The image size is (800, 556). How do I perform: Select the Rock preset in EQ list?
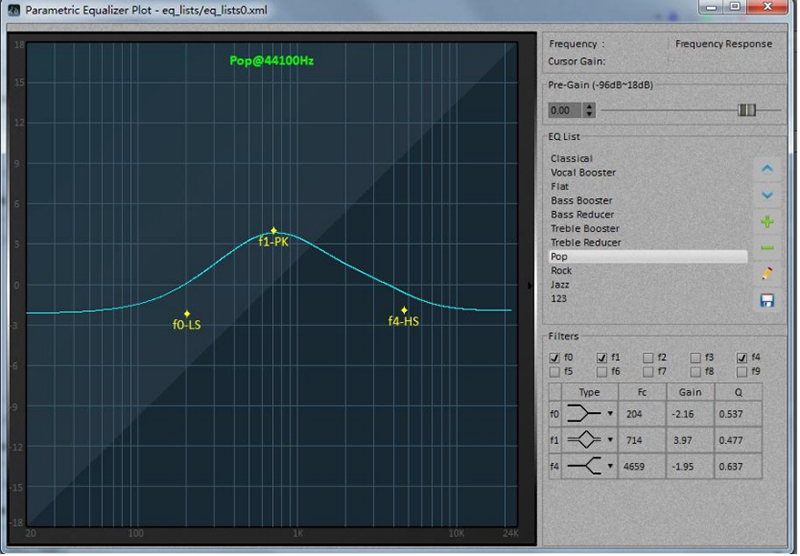click(561, 271)
